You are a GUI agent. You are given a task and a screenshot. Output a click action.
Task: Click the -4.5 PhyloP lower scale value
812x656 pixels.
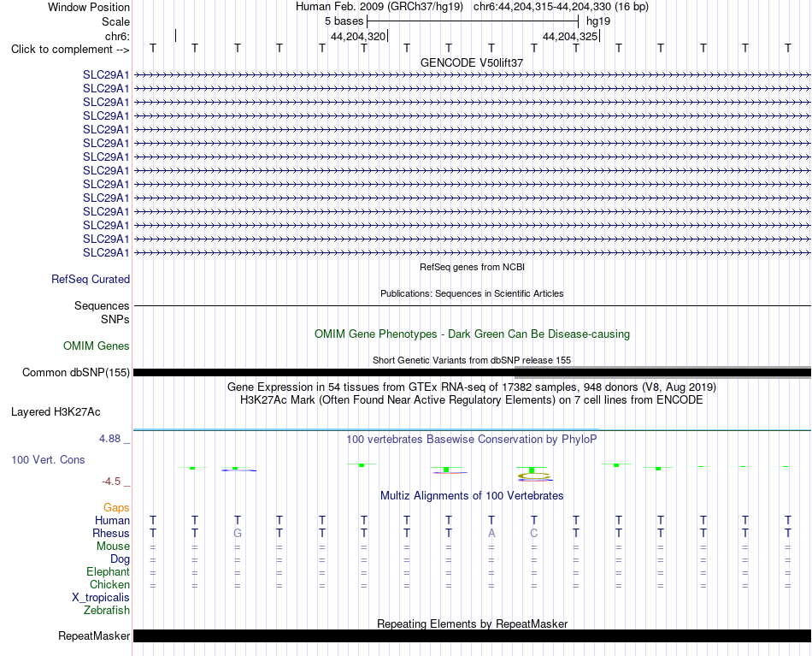(111, 482)
